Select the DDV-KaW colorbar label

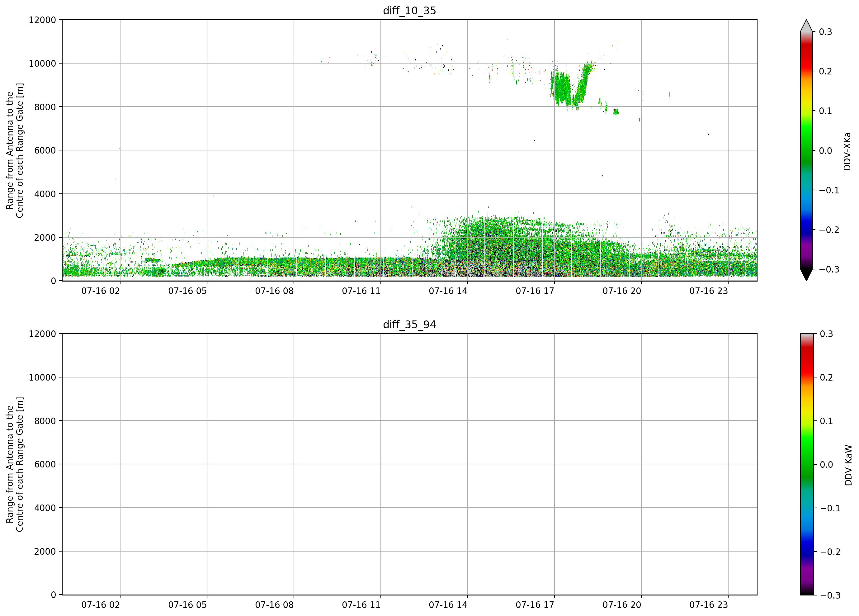[x=848, y=465]
